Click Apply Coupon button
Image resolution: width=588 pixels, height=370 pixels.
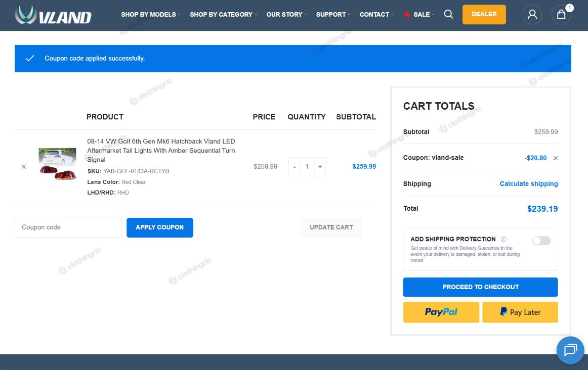pos(160,227)
